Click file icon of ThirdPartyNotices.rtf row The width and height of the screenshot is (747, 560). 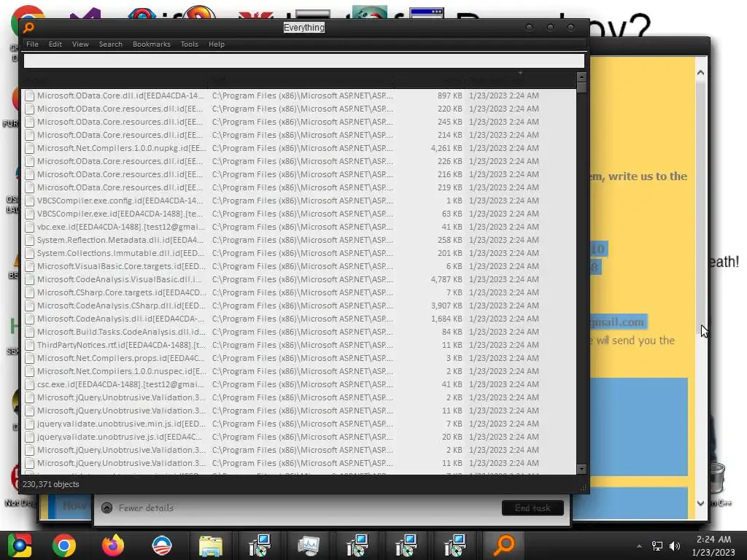tap(29, 345)
